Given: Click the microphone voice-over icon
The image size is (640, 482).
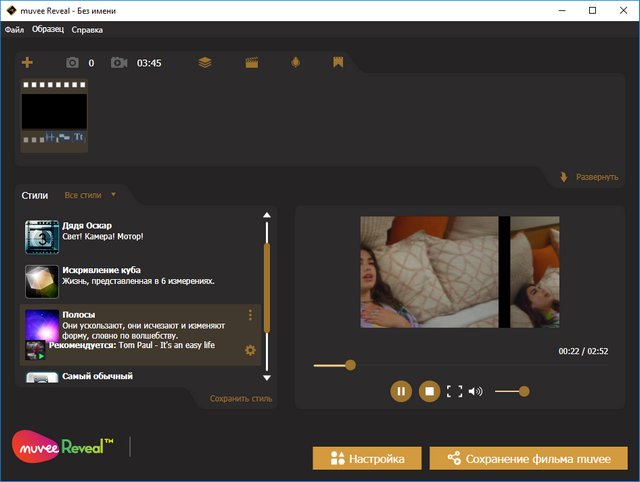Looking at the screenshot, I should pos(295,63).
